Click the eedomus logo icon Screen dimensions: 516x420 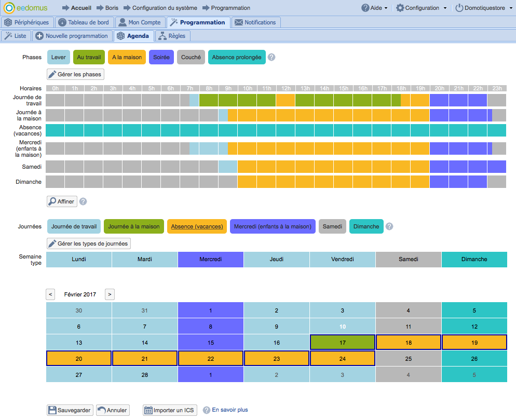pyautogui.click(x=9, y=8)
